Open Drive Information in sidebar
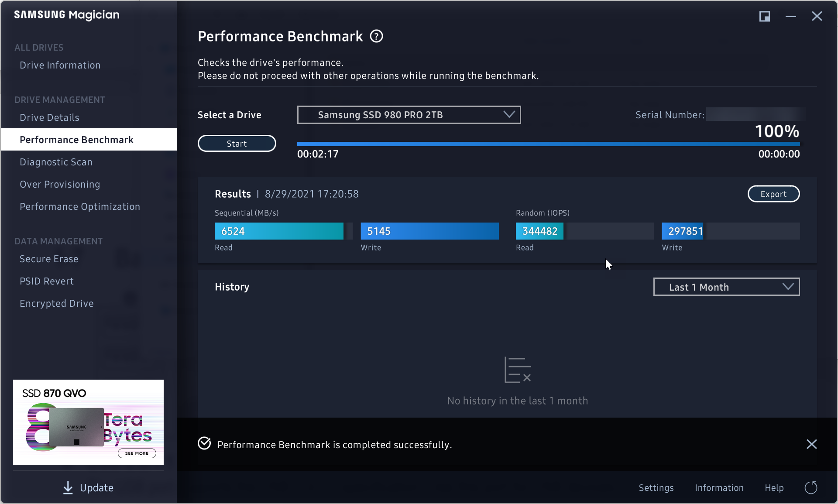This screenshot has width=838, height=504. tap(60, 65)
